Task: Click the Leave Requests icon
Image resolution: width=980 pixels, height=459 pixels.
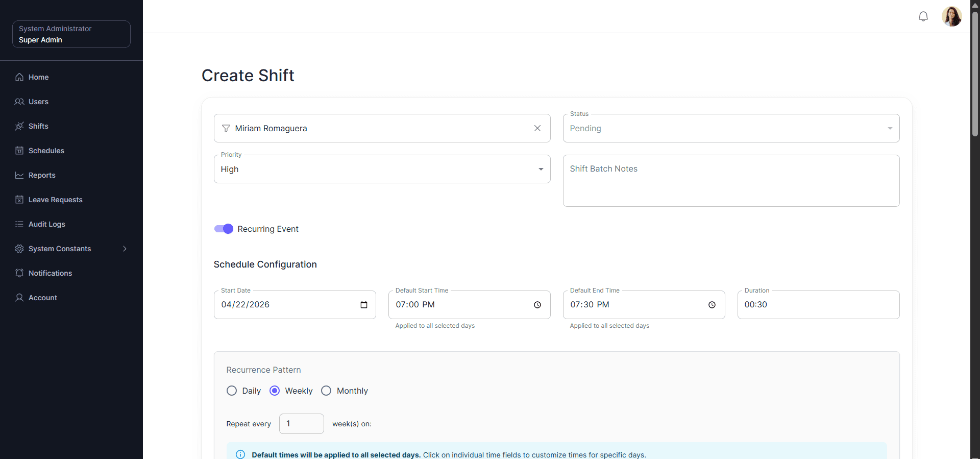Action: [x=19, y=200]
